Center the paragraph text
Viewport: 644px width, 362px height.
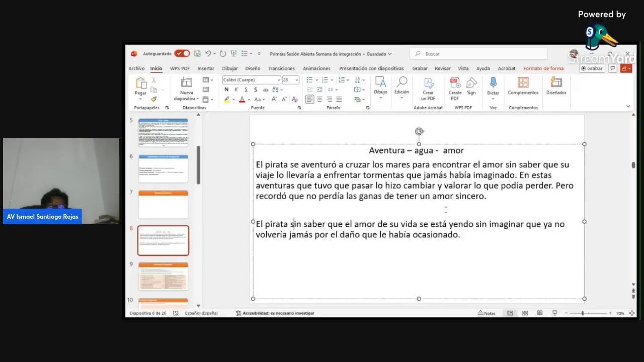pyautogui.click(x=319, y=100)
